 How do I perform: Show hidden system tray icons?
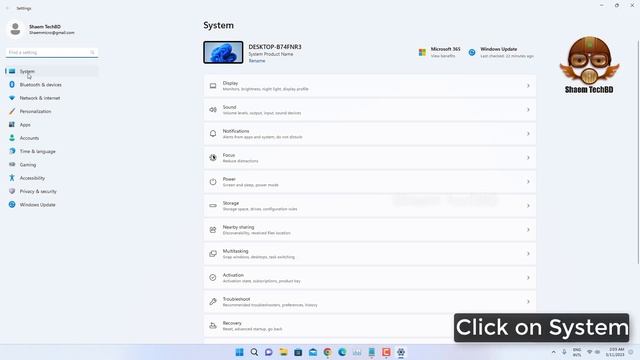point(553,352)
